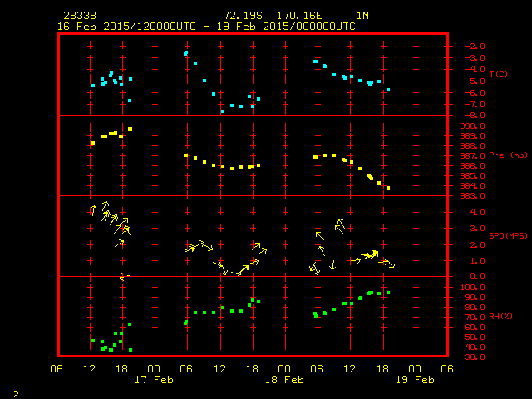Click the -5.0 temperature tick value
This screenshot has height=399, width=532.
click(x=475, y=81)
